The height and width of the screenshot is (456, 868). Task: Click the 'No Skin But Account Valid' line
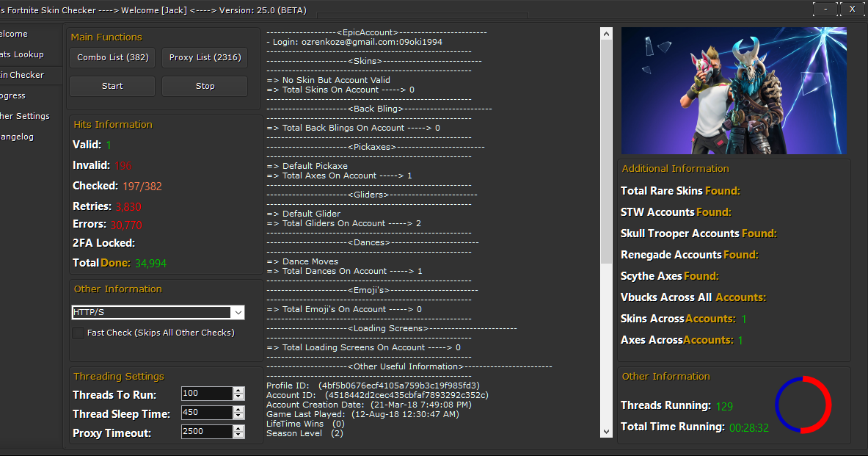328,80
